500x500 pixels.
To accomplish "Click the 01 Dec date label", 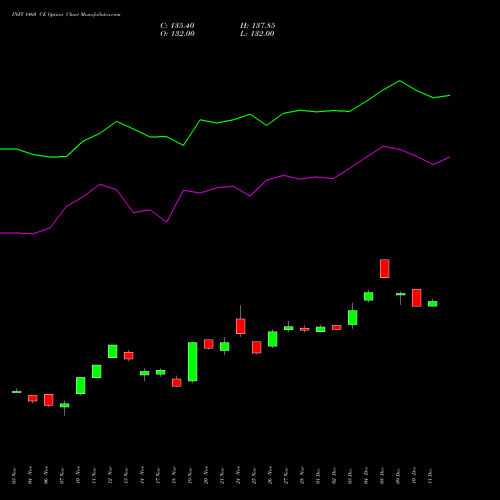I will pos(318,476).
